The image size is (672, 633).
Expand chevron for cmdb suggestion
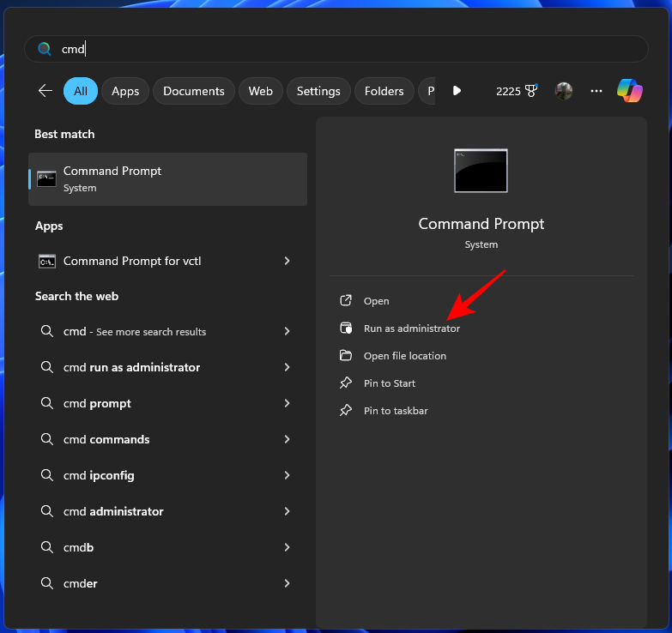tap(288, 547)
